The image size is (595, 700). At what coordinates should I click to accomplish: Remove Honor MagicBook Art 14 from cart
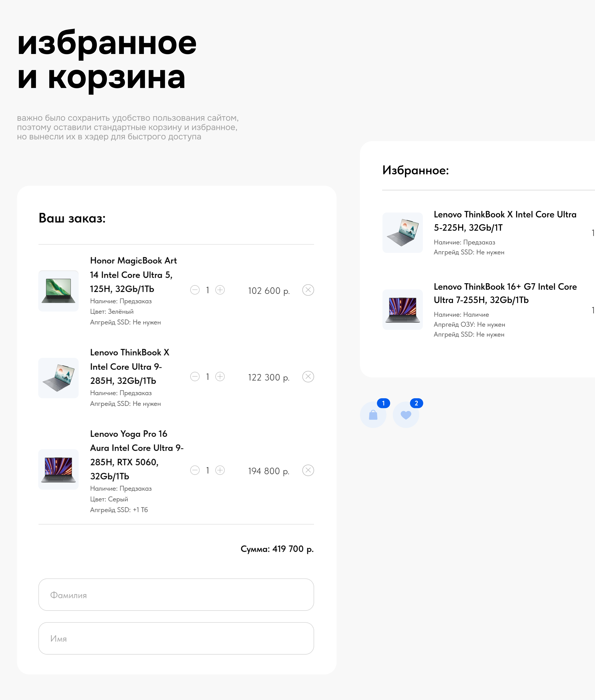307,290
